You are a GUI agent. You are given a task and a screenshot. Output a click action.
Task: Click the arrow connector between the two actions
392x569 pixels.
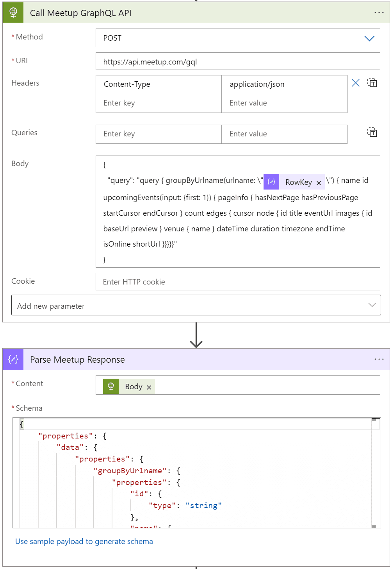[196, 335]
